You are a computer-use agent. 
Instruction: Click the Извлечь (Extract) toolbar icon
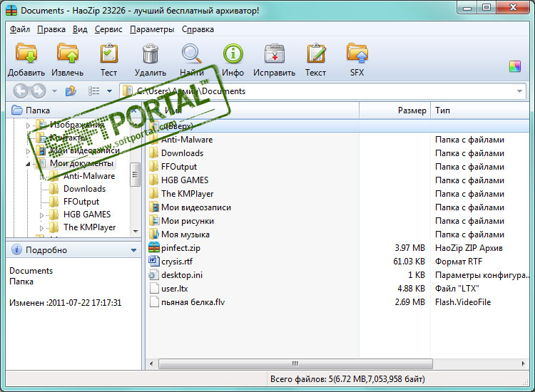[x=68, y=53]
